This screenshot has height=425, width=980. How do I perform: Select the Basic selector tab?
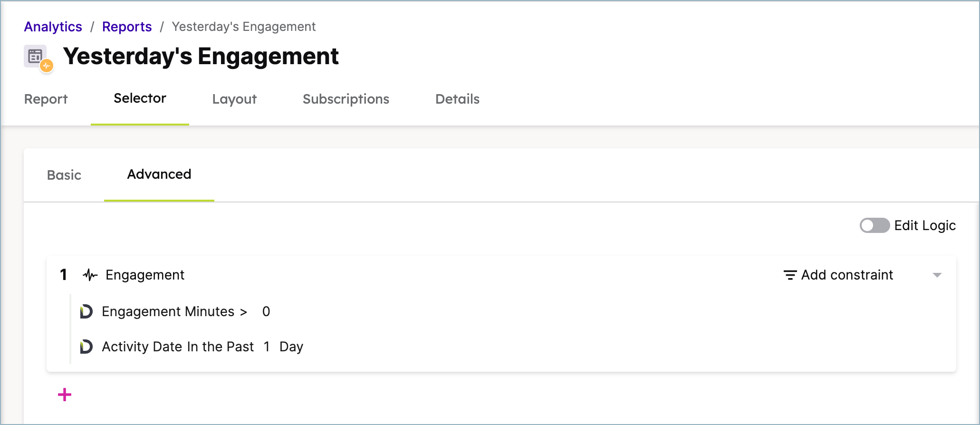[64, 175]
